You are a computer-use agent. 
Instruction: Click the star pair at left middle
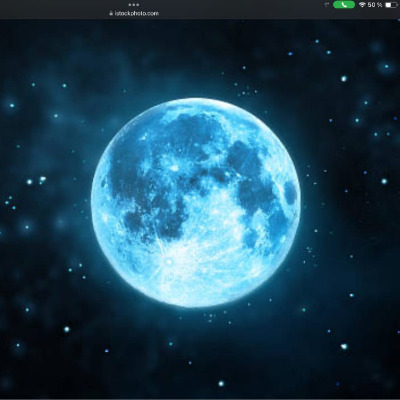pos(36,181)
